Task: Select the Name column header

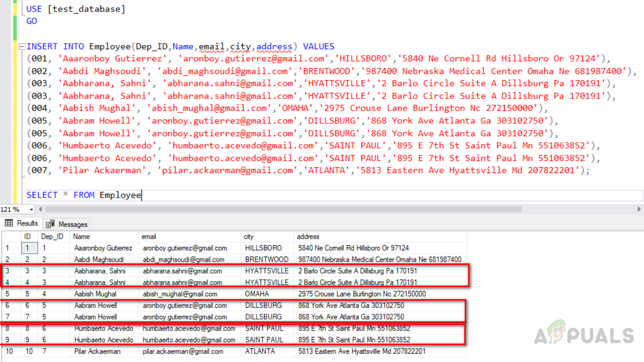Action: [81, 236]
